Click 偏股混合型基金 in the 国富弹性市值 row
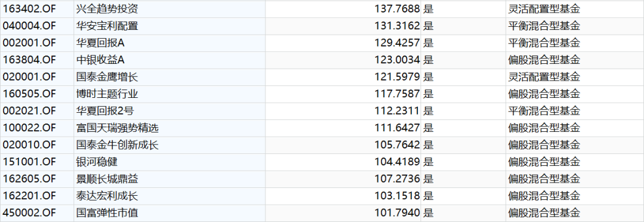 [544, 213]
